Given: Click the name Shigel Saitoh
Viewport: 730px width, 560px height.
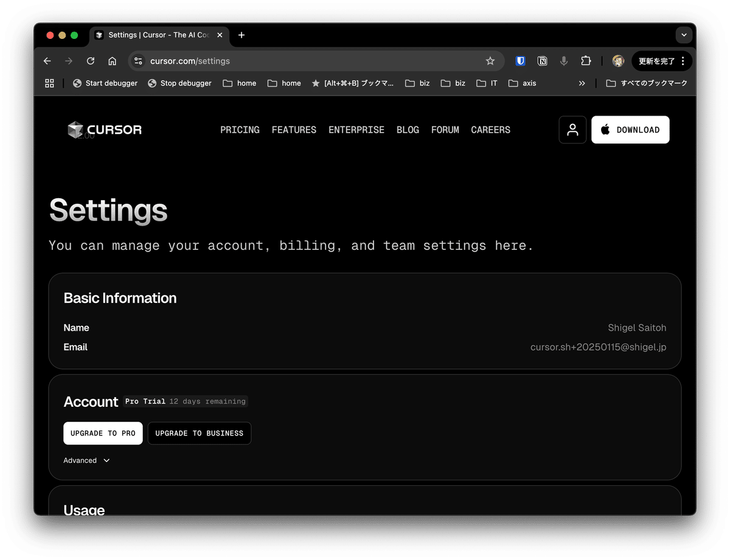Looking at the screenshot, I should (x=637, y=328).
